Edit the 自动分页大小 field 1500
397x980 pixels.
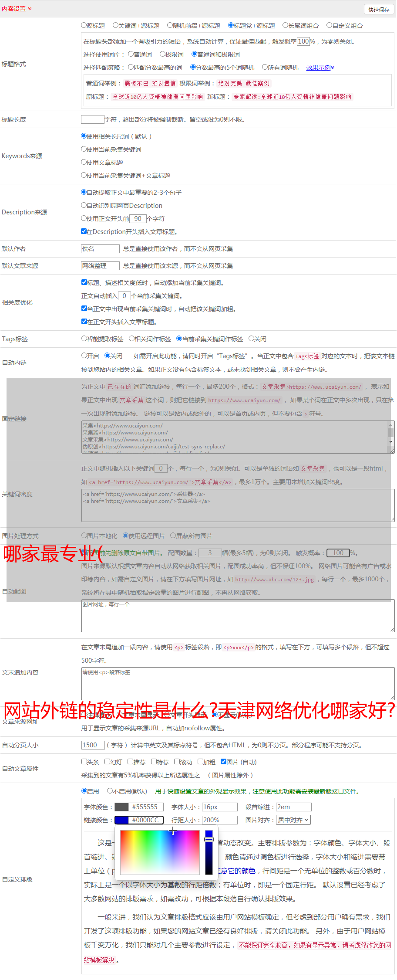(x=93, y=745)
